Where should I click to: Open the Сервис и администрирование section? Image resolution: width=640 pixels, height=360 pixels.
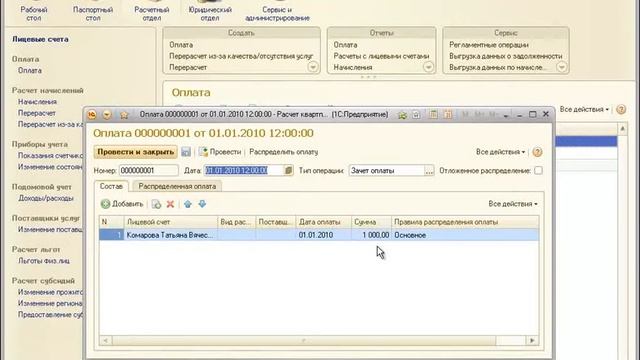click(x=278, y=13)
